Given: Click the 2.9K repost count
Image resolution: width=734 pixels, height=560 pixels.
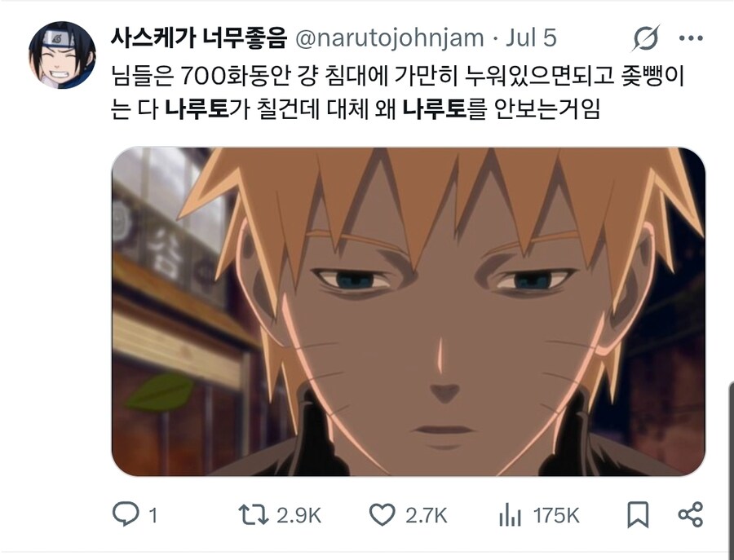Looking at the screenshot, I should [x=298, y=515].
